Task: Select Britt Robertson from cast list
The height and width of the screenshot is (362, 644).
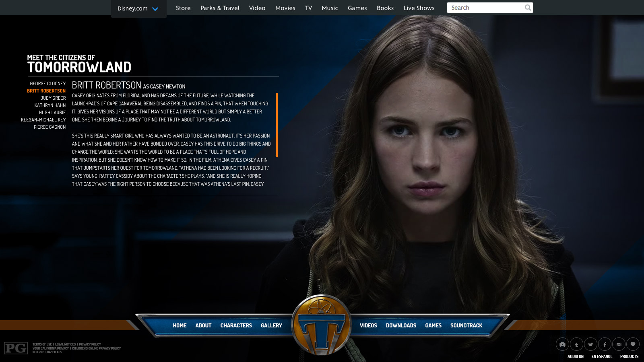Action: click(x=46, y=91)
